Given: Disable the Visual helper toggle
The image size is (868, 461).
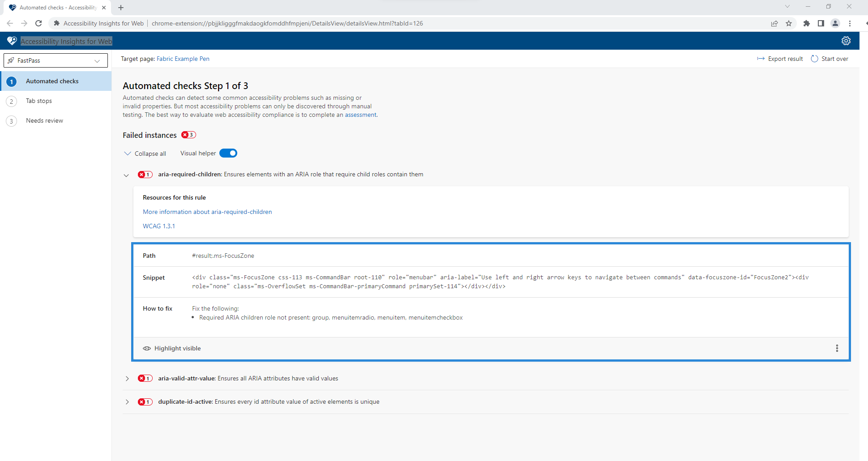Looking at the screenshot, I should [x=228, y=153].
